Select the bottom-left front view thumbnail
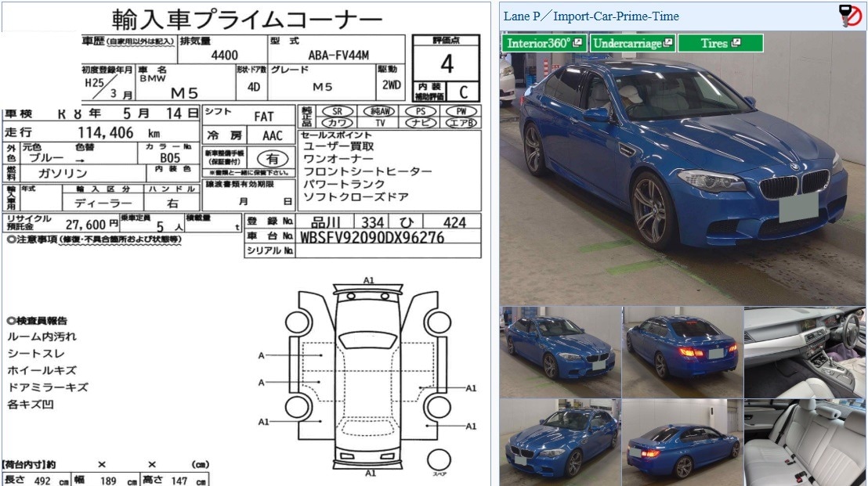The width and height of the screenshot is (868, 486). (560, 442)
